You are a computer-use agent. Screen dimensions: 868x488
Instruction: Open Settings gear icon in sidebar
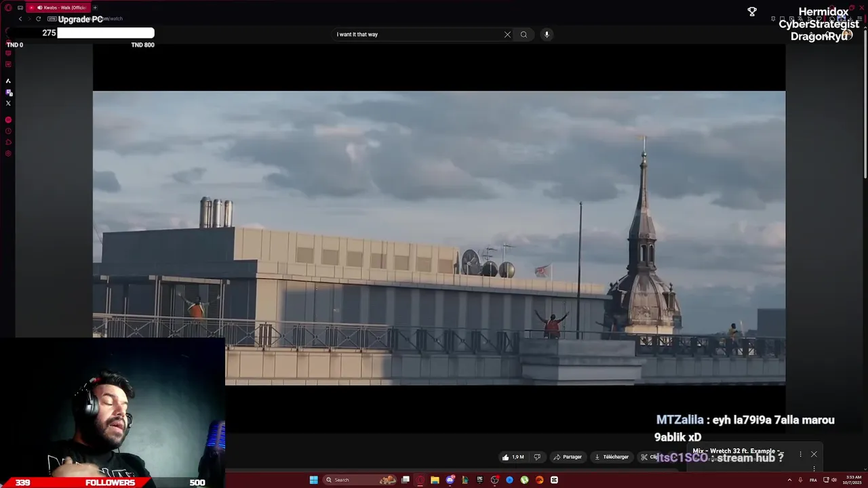(8, 154)
